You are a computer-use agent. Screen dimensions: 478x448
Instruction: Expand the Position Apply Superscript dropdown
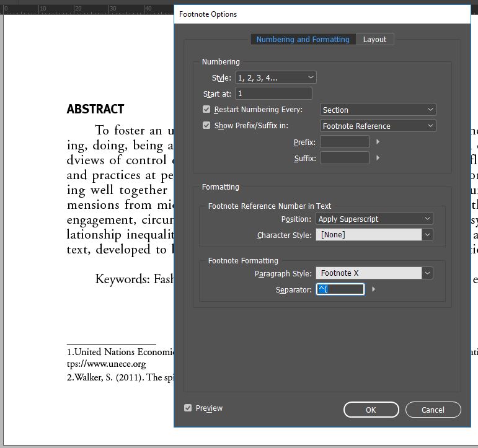coord(374,219)
